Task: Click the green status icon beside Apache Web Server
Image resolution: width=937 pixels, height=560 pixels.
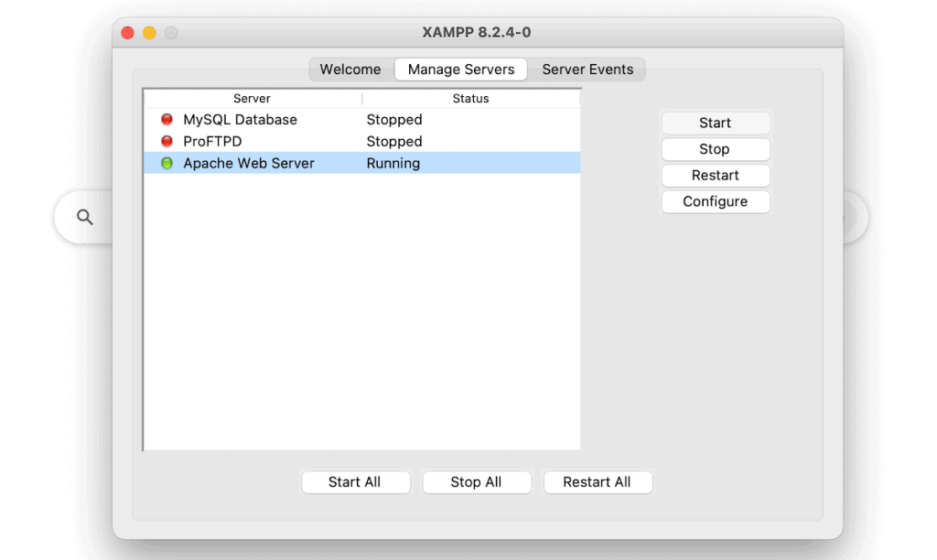Action: (167, 163)
